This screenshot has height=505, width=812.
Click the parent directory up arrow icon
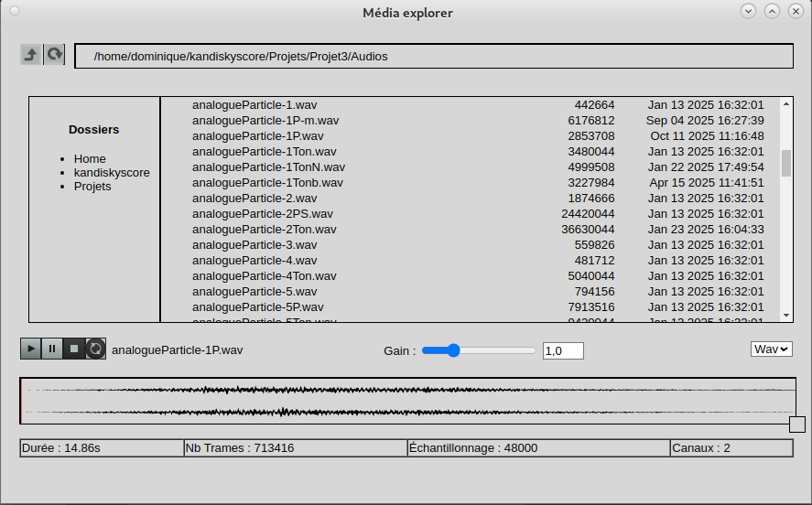click(31, 55)
